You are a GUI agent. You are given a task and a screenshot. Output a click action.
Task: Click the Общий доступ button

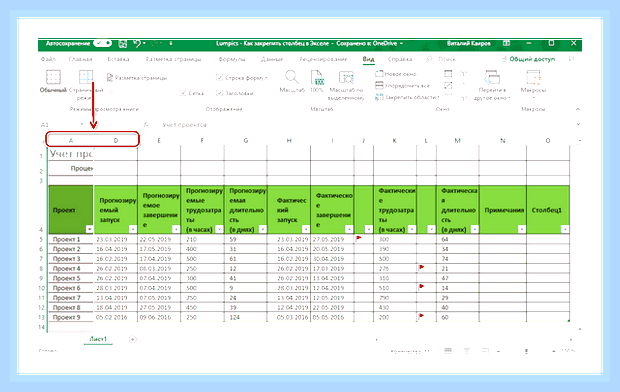528,59
